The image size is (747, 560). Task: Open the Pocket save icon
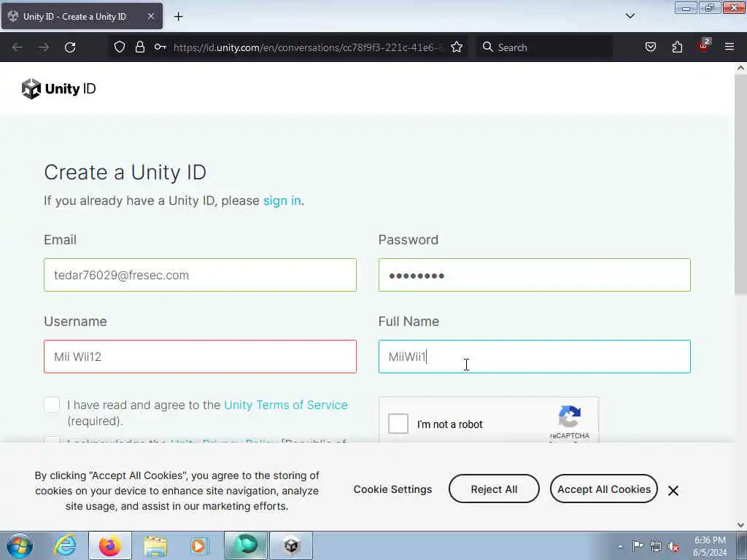[650, 47]
